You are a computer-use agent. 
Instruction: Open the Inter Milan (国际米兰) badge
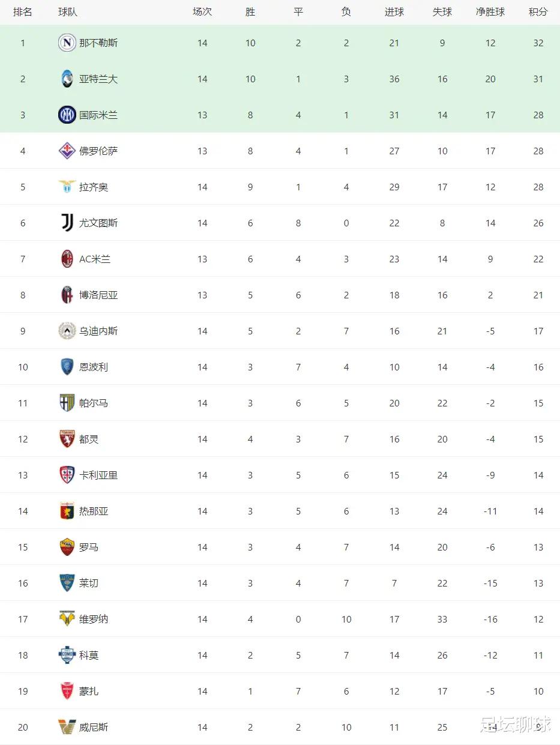[67, 115]
